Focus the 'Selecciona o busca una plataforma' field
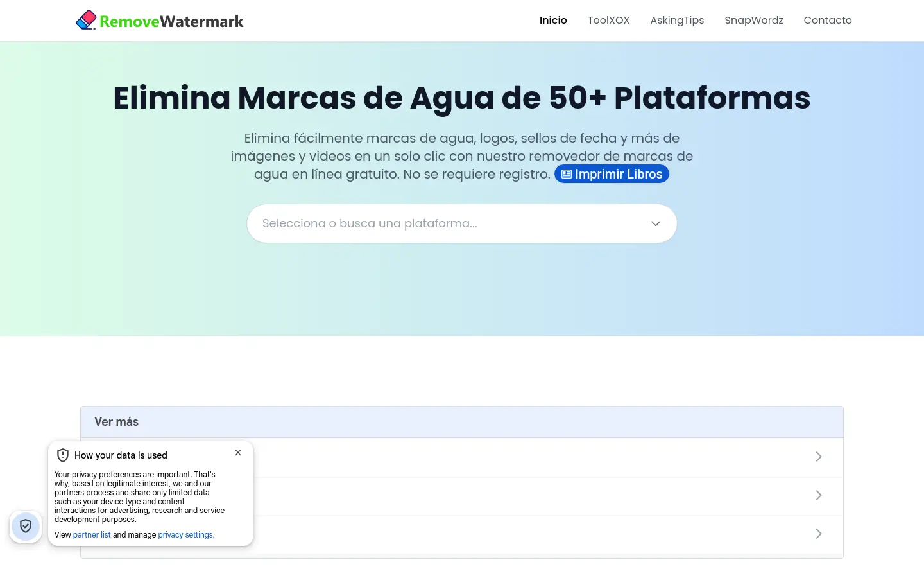This screenshot has height=578, width=924. click(462, 223)
